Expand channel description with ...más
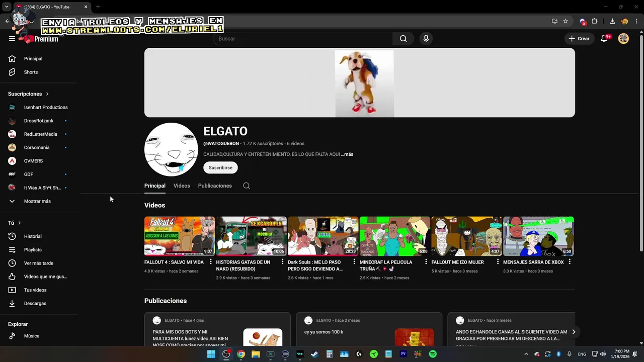Viewport: 644px width, 362px height. (x=347, y=154)
